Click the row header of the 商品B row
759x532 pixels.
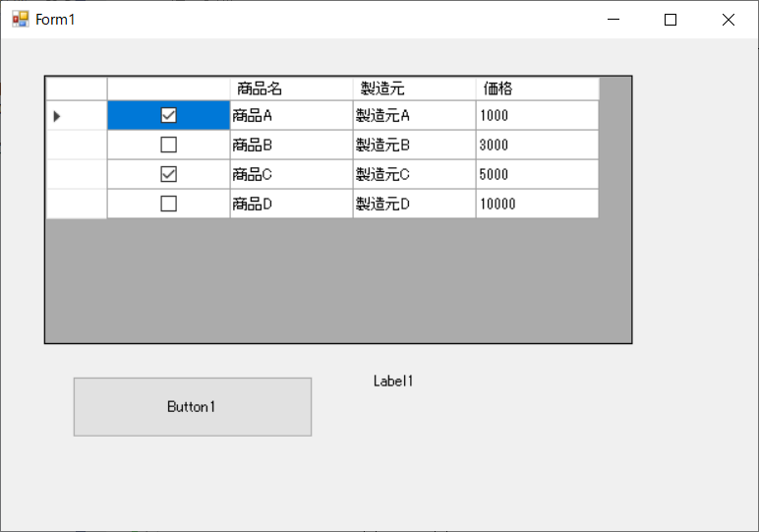[x=77, y=145]
